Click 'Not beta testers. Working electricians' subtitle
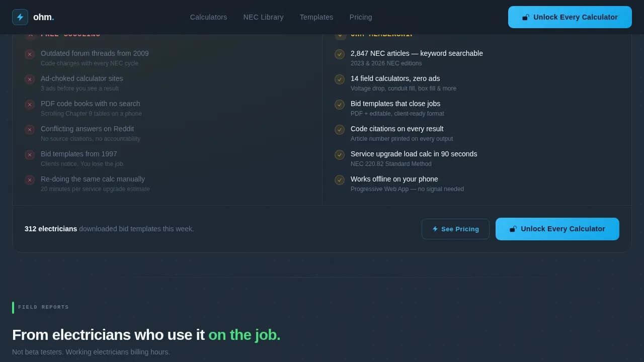The image size is (644, 362). click(x=91, y=352)
